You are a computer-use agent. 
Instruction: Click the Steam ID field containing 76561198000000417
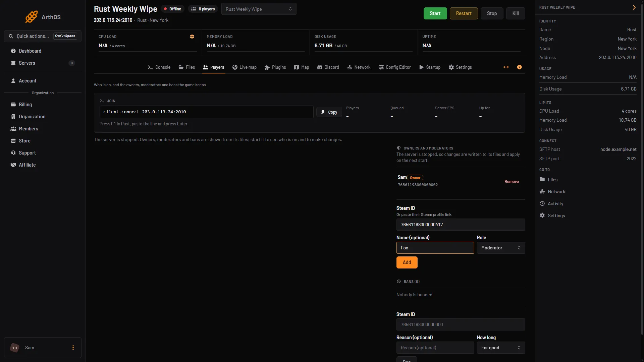pyautogui.click(x=461, y=225)
